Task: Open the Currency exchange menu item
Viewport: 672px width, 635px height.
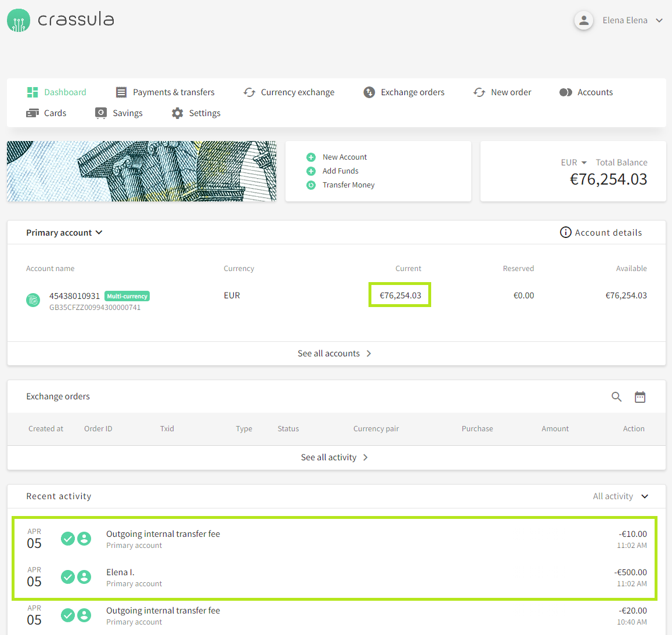Action: tap(289, 92)
